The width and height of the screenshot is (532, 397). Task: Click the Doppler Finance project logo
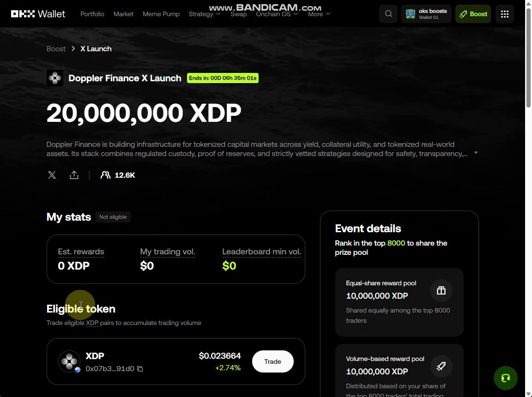tap(55, 78)
